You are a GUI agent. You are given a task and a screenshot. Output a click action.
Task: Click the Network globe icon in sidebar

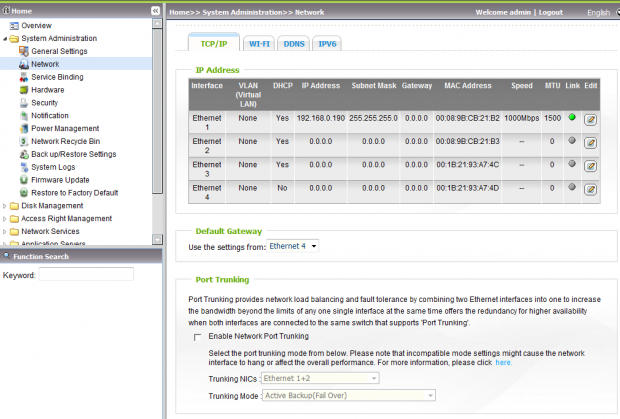tap(24, 64)
